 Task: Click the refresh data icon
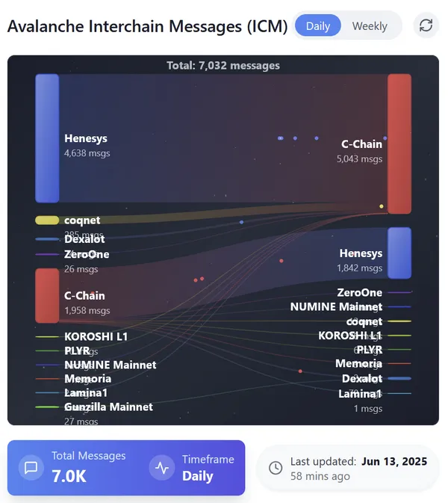coord(426,25)
